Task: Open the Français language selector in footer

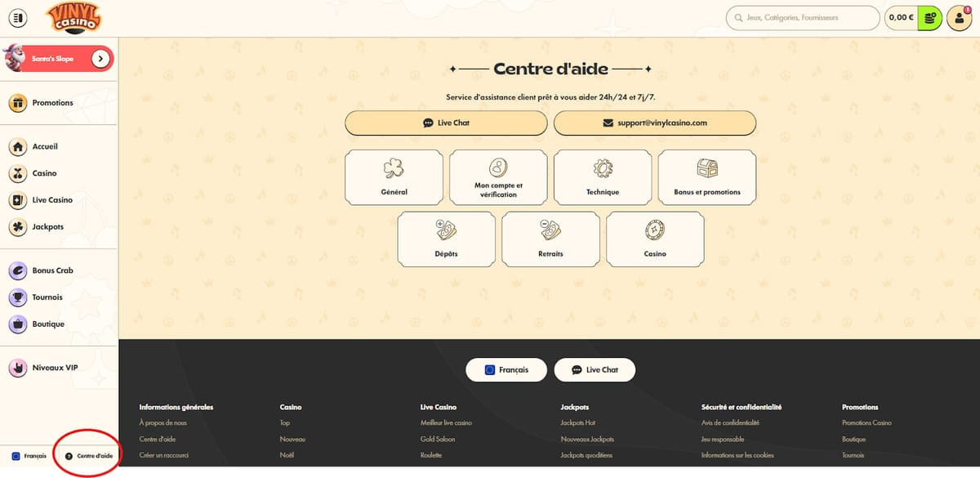Action: (506, 369)
